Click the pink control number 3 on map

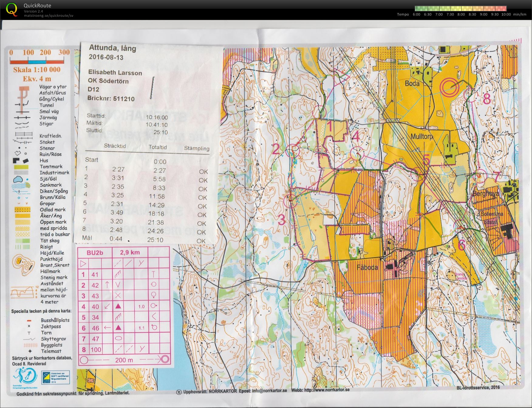pyautogui.click(x=281, y=220)
